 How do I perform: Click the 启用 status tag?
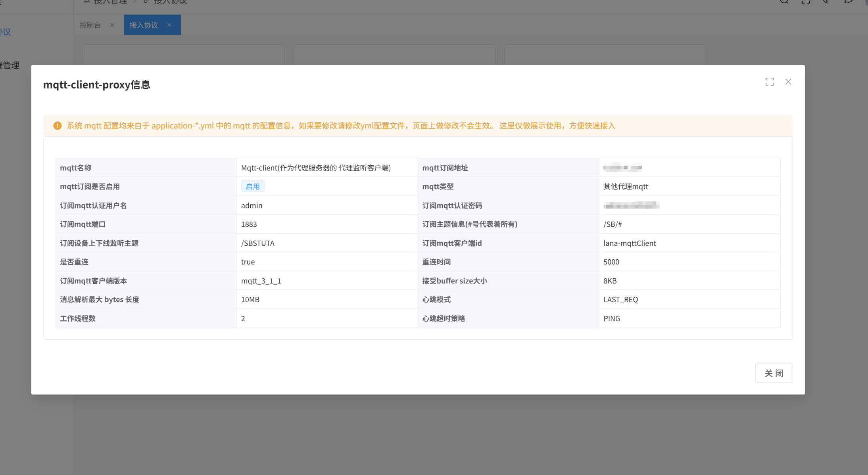point(253,186)
